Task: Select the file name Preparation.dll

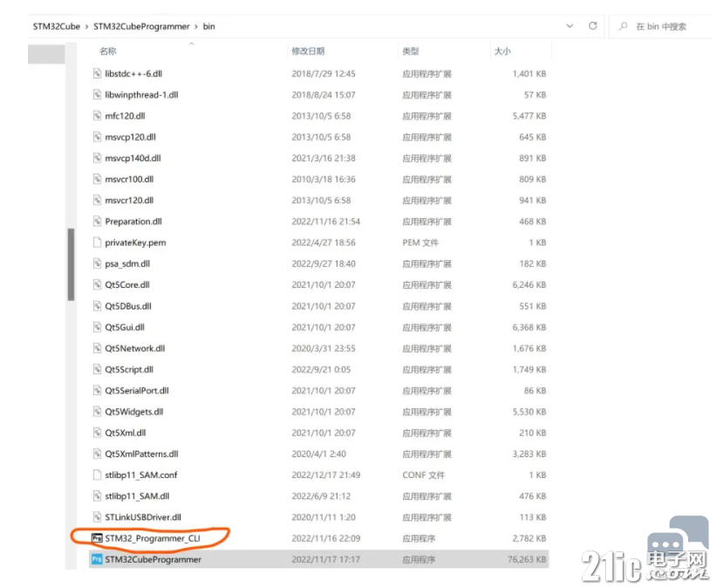Action: pyautogui.click(x=133, y=221)
